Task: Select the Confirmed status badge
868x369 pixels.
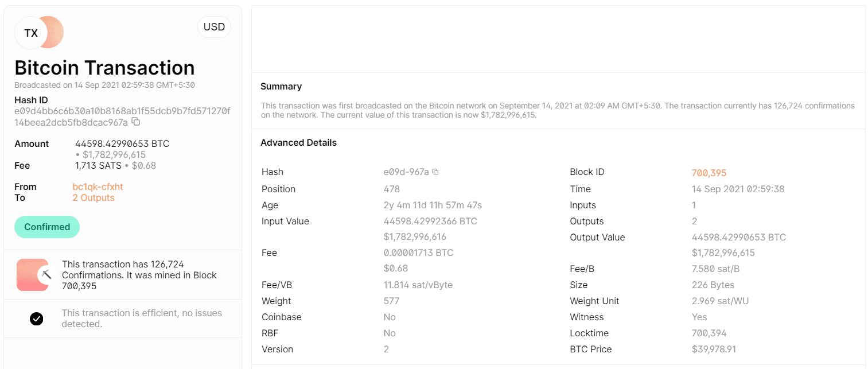Action: click(46, 227)
